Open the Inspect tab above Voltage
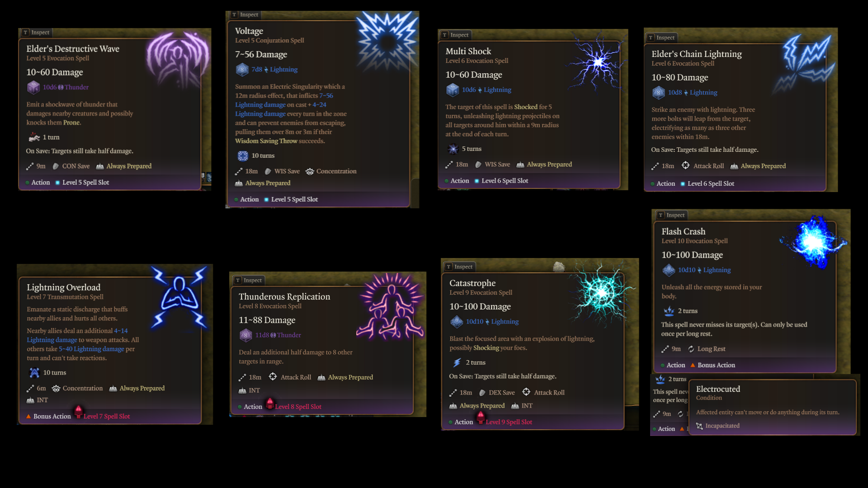Viewport: 868px width, 488px height. (x=245, y=15)
